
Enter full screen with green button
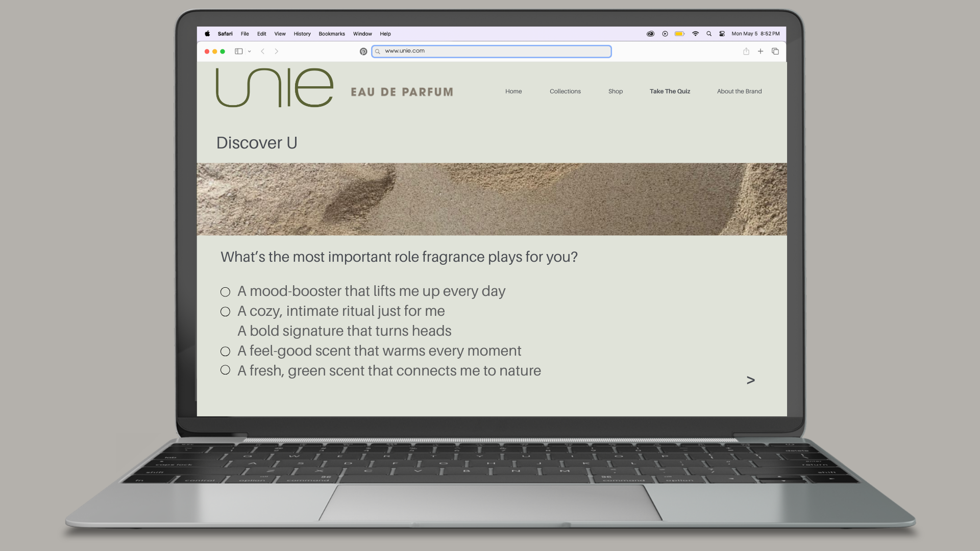coord(223,52)
